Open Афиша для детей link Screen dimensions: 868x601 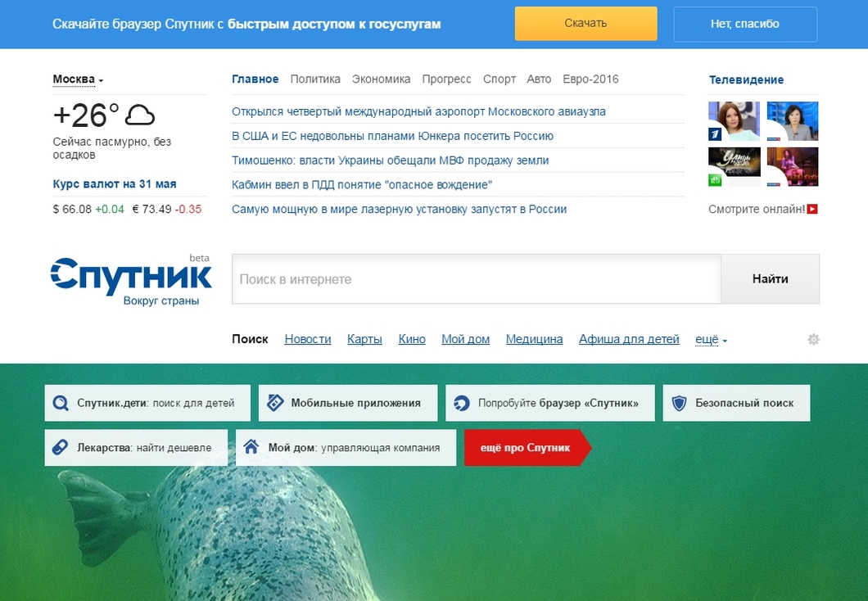629,339
